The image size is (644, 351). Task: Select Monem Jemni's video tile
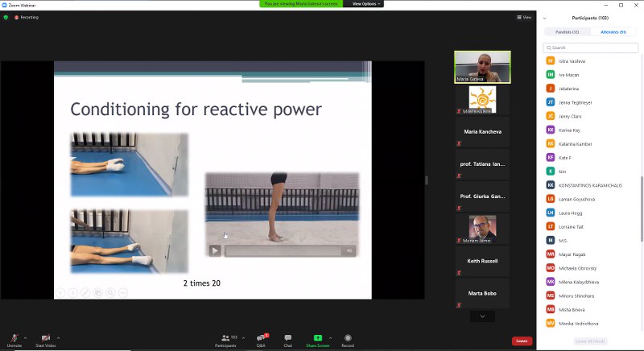pyautogui.click(x=482, y=229)
